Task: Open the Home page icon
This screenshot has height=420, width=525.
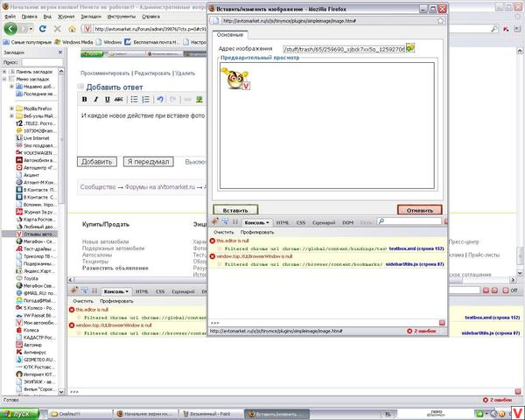Action: [x=72, y=29]
